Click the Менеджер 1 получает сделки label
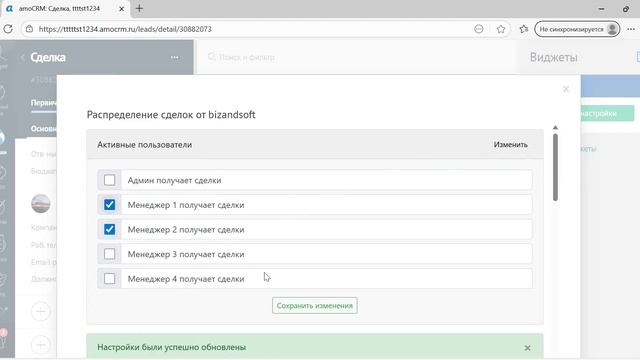 (x=186, y=205)
